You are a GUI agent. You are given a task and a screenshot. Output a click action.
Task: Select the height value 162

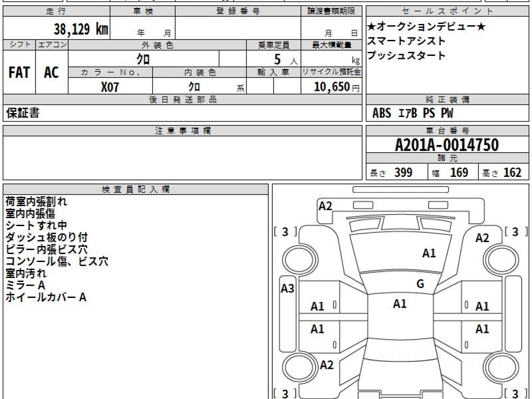tap(512, 172)
